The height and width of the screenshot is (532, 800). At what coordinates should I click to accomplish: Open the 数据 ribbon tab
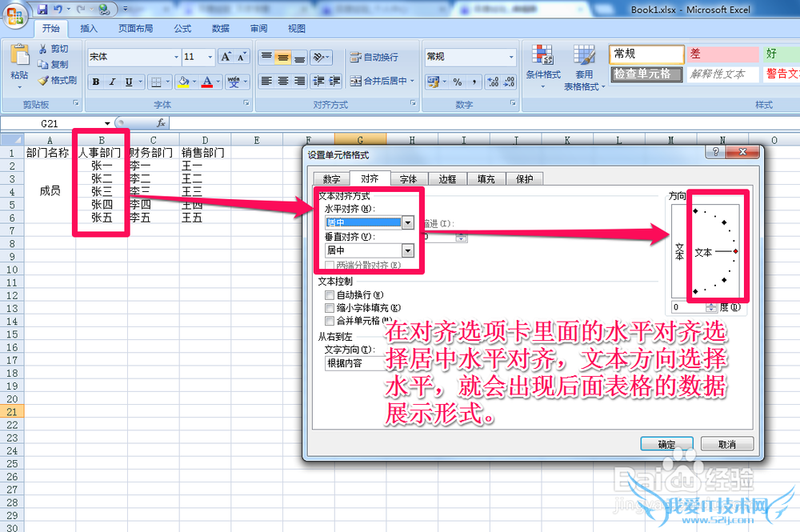point(221,29)
